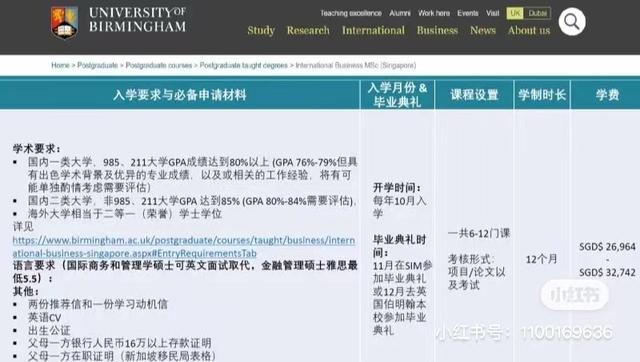Screen dimensions: 640x362
Task: Open Postgraduate courses breadcrumb link
Action: click(x=159, y=65)
